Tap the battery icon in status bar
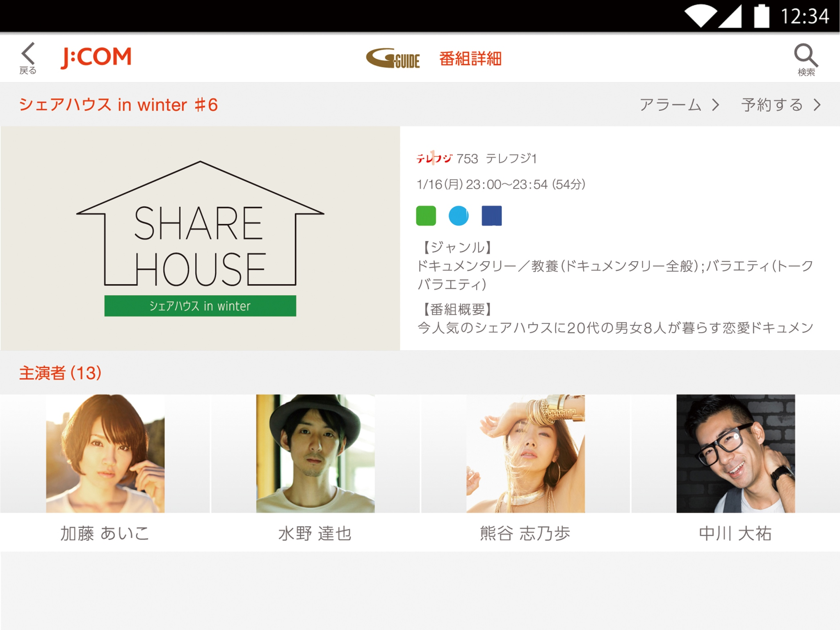The width and height of the screenshot is (840, 630). click(762, 16)
